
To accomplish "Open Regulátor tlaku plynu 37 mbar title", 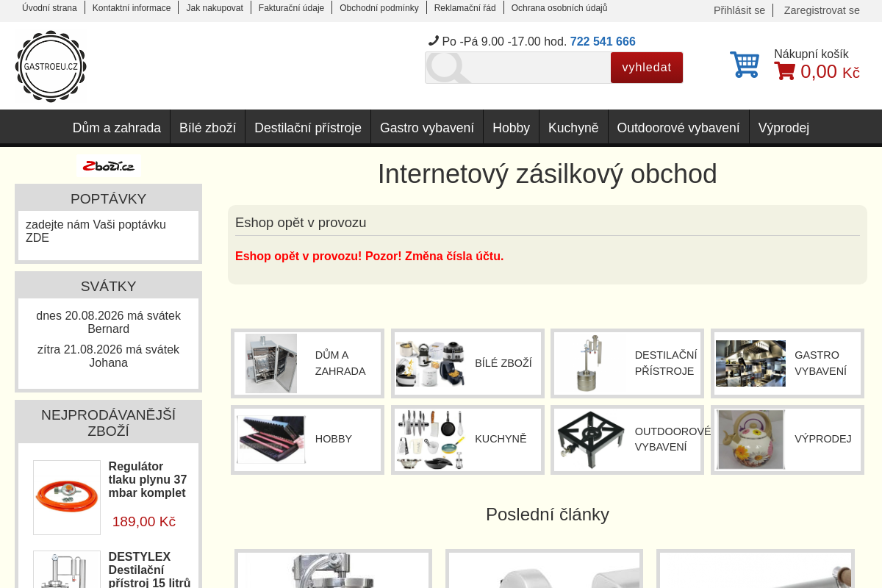I will click(x=148, y=479).
